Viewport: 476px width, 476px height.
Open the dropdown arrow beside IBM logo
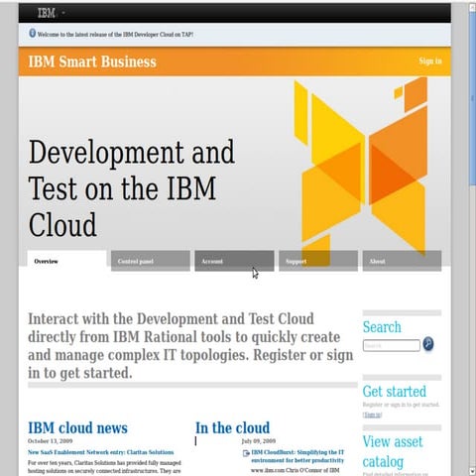click(63, 13)
